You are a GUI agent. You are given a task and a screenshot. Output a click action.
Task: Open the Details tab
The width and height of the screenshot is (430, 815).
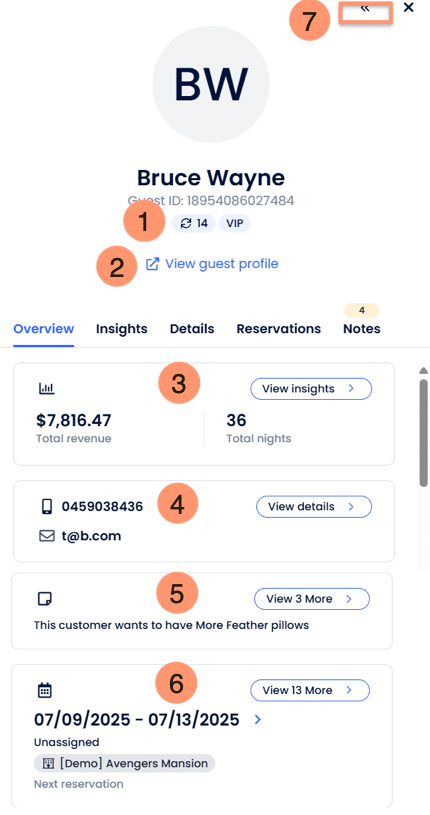point(192,329)
